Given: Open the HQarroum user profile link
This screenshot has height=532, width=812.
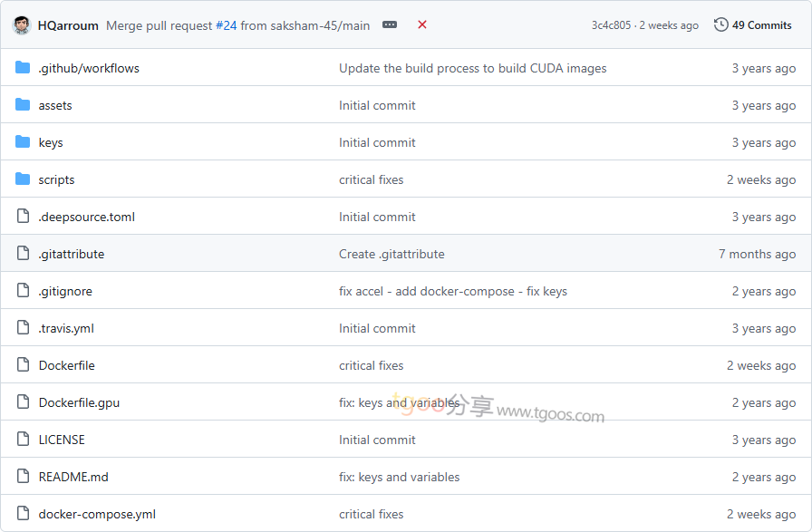Looking at the screenshot, I should [68, 25].
